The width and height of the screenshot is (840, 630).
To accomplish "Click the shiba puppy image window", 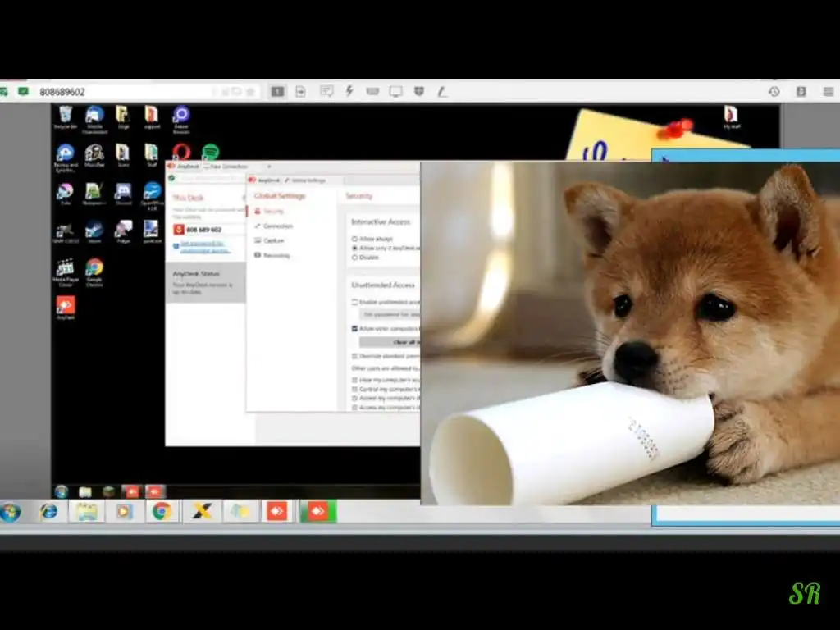I will click(x=630, y=333).
